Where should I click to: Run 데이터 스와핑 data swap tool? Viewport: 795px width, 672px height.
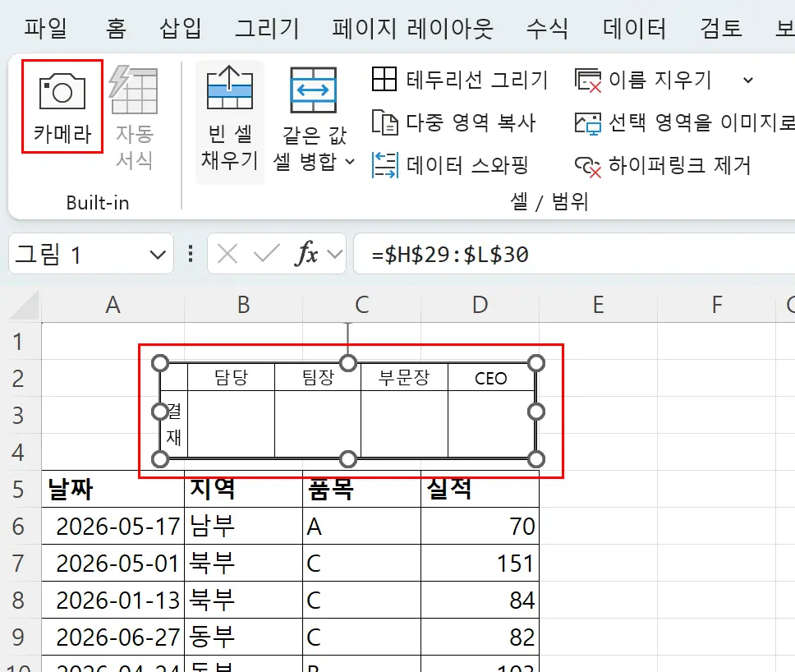tap(386, 164)
